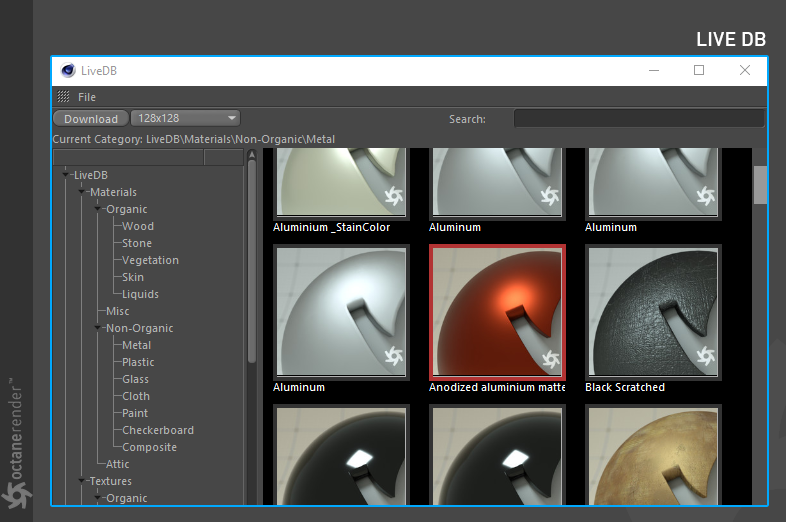Viewport: 786px width, 522px height.
Task: Select the Glass category
Action: click(135, 379)
